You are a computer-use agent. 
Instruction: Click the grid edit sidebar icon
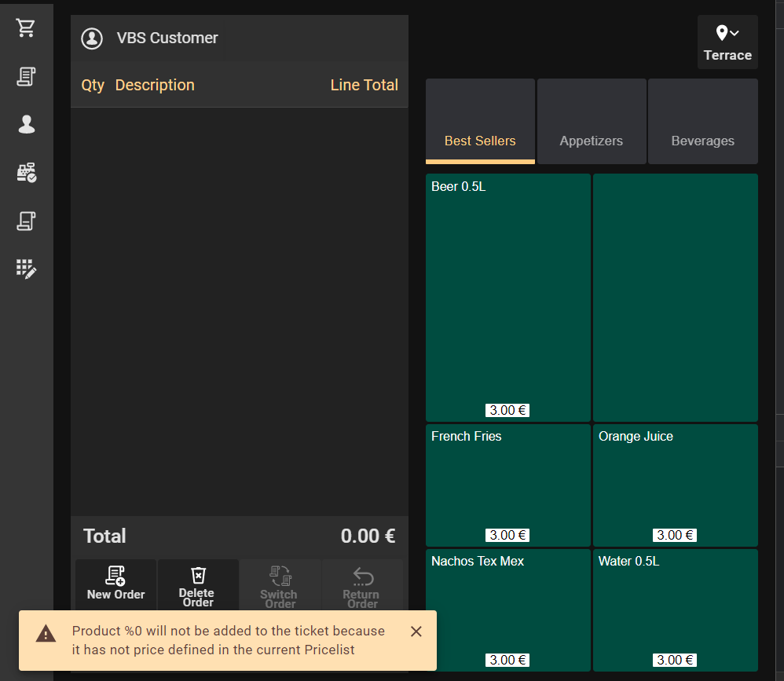coord(26,269)
